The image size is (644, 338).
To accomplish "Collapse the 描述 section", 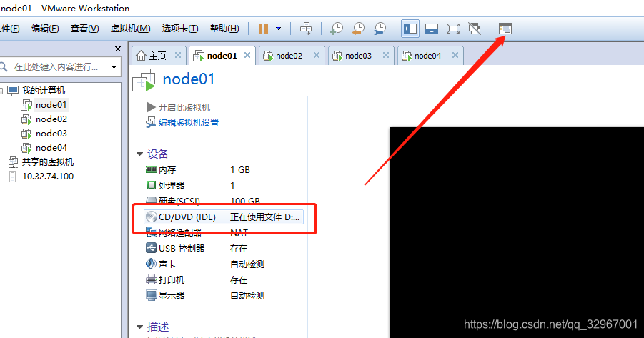I will [x=139, y=327].
